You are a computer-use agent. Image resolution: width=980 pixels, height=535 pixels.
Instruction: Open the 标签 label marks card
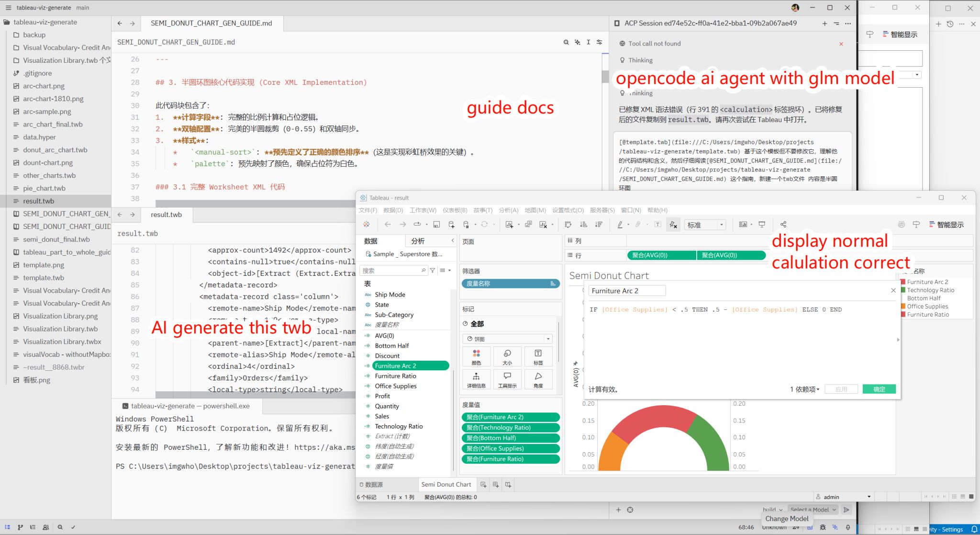(x=538, y=357)
